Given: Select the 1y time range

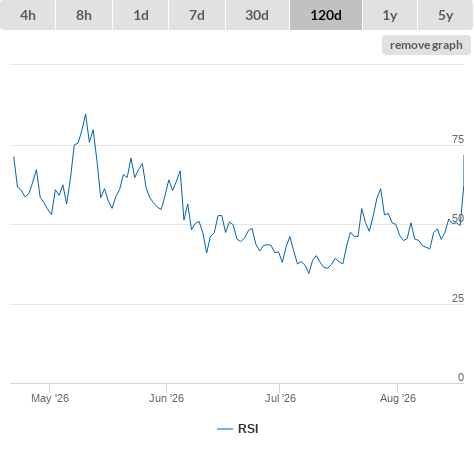Looking at the screenshot, I should click(x=390, y=15).
